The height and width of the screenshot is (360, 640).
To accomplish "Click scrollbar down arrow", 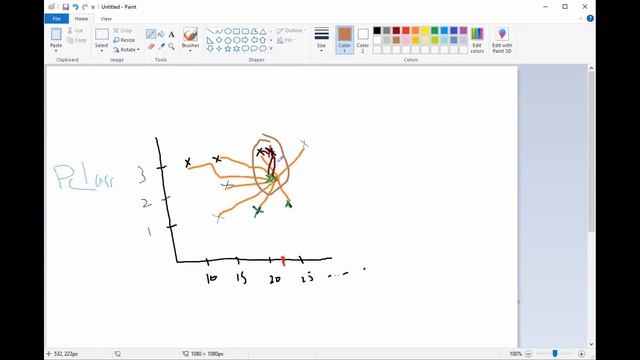I will (591, 344).
